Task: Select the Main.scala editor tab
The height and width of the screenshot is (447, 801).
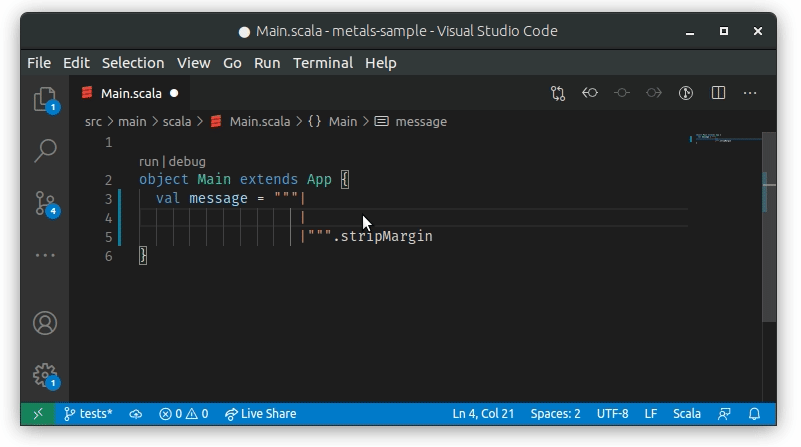Action: 130,93
